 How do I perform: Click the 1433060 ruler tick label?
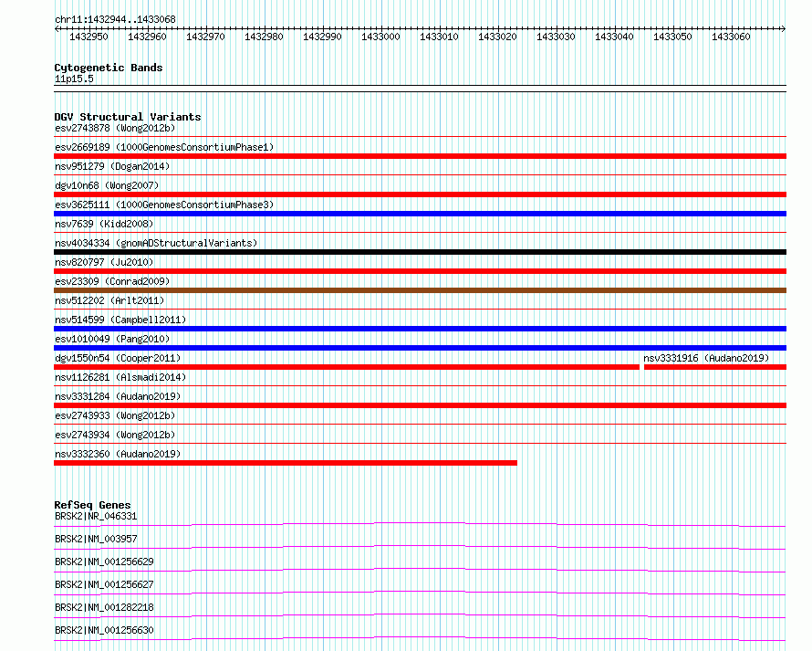tap(731, 37)
